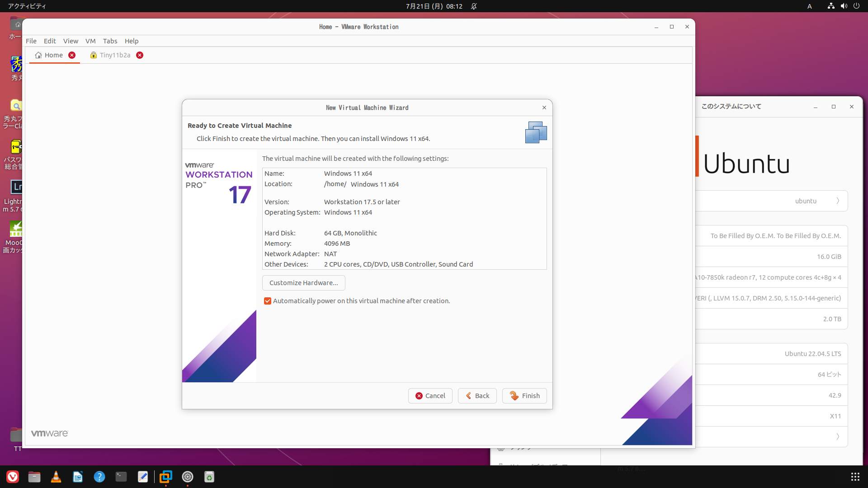
Task: Open the Lightroom desktop icon
Action: (x=17, y=187)
